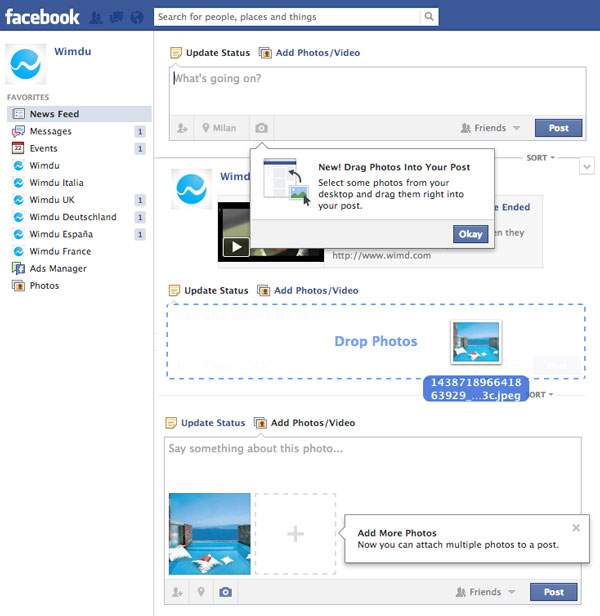600x616 pixels.
Task: Open friend requests icon in header
Action: [95, 17]
